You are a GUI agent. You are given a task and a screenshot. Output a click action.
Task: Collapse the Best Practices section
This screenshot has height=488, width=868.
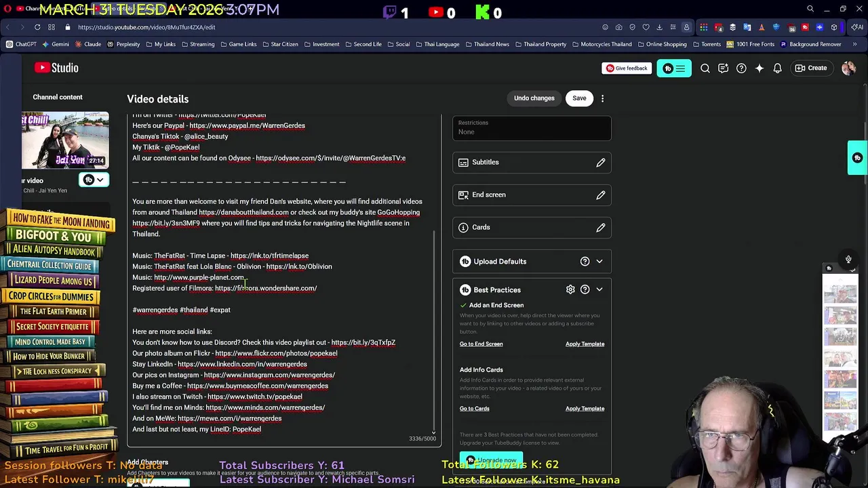599,290
